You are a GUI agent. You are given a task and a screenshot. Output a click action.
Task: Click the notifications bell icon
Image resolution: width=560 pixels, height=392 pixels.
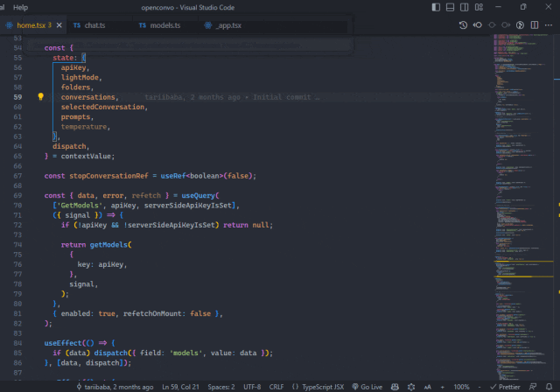point(548,386)
